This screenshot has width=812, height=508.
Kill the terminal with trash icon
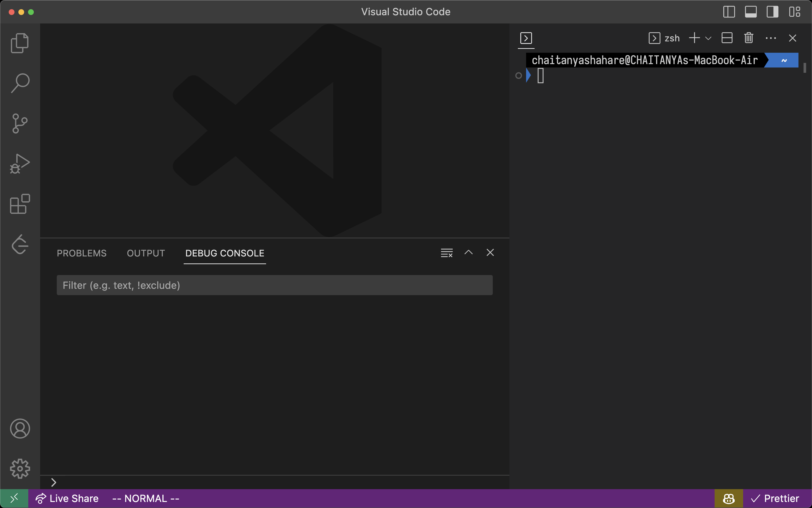749,38
